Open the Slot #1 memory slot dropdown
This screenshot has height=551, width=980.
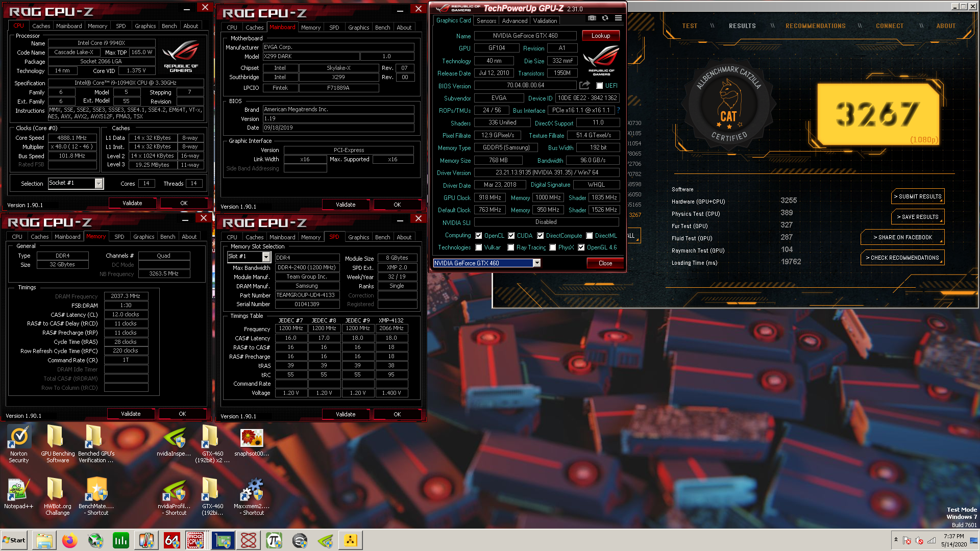point(266,257)
